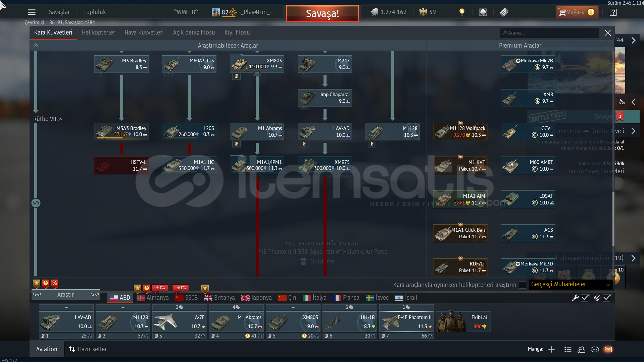
Task: Expand the Araştır research panel
Action: click(65, 294)
